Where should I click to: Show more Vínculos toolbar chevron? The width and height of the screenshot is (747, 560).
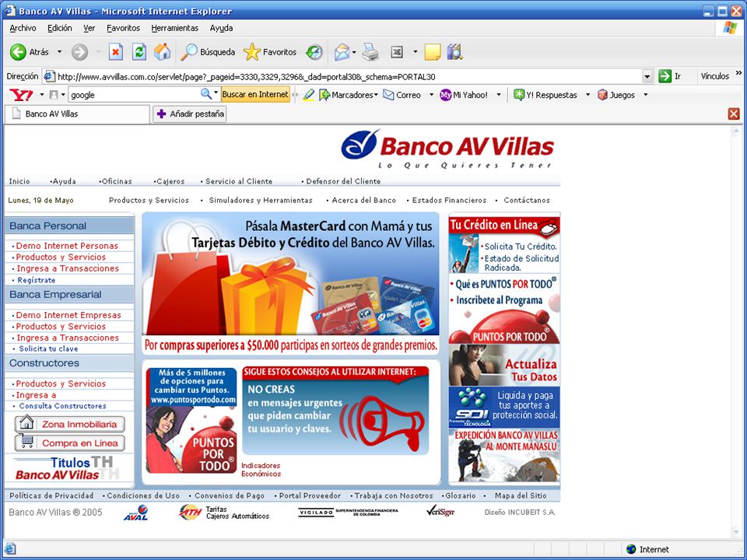coord(738,73)
